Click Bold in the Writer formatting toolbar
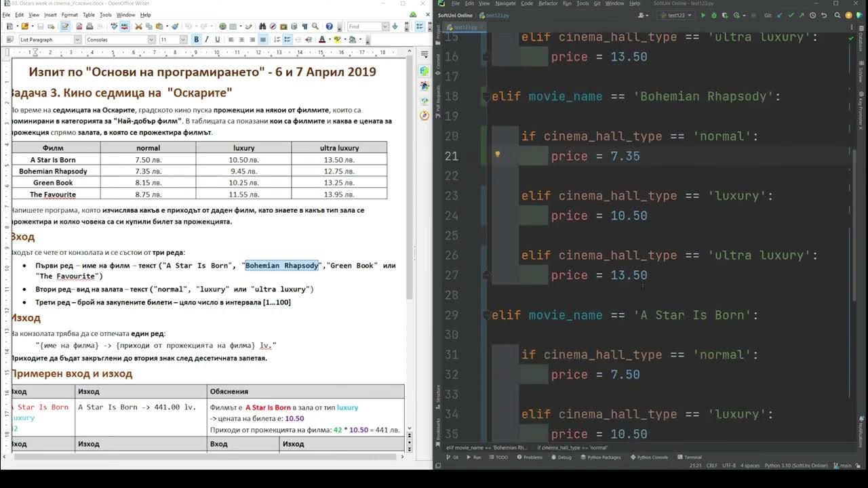 click(x=196, y=39)
